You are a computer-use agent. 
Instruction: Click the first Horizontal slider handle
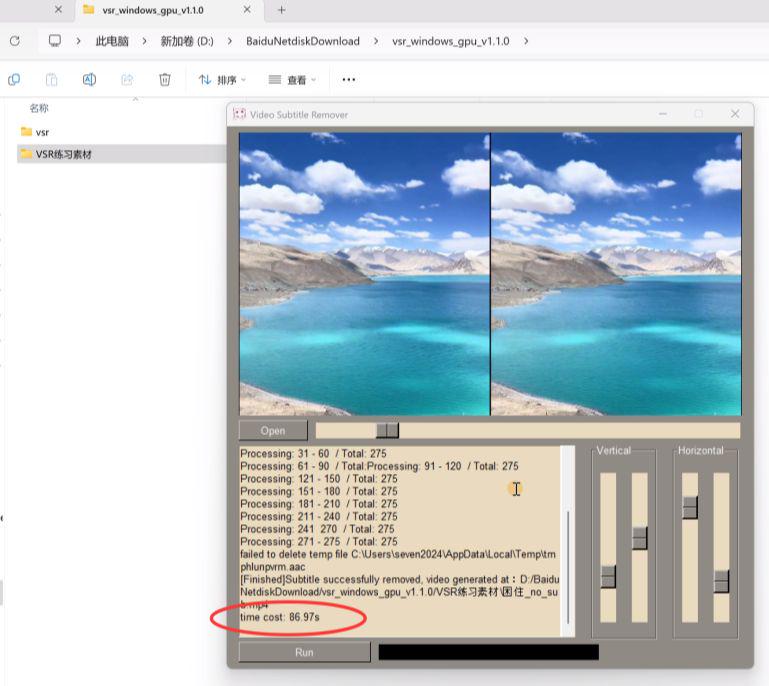click(x=690, y=508)
